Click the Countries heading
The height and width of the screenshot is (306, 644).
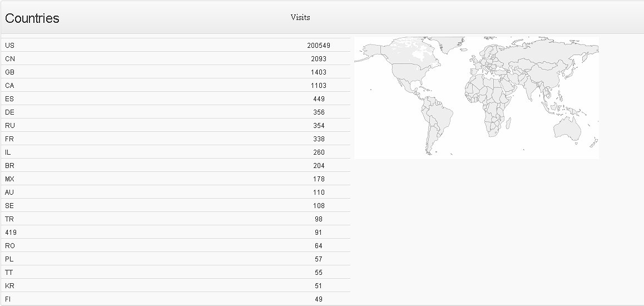32,18
